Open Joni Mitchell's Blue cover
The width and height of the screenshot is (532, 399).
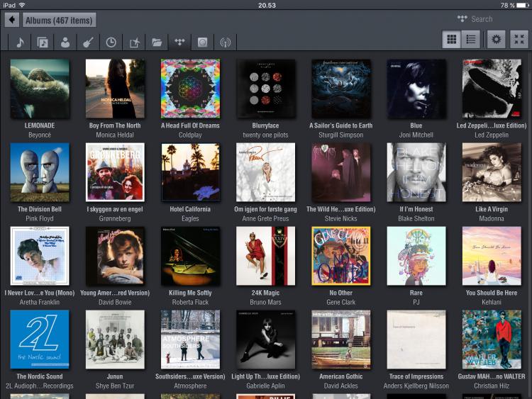(x=416, y=89)
